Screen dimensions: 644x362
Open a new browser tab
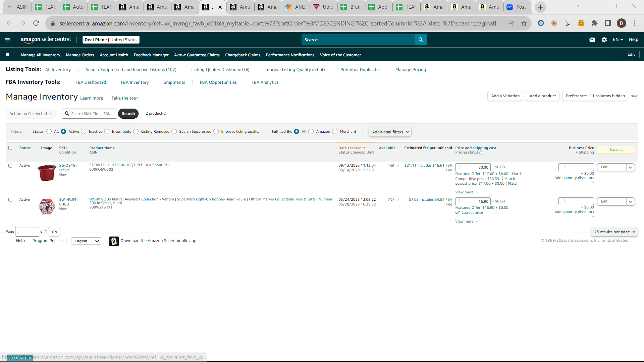point(540,7)
